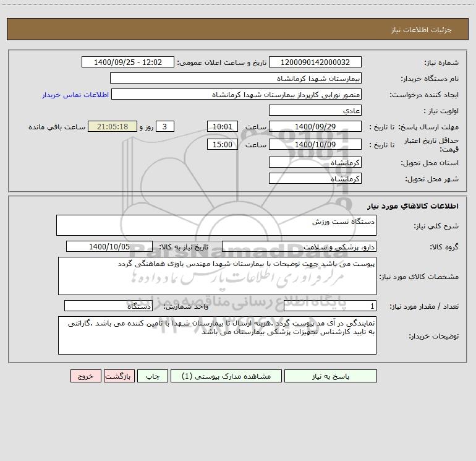Click the response deadline date 1400/09/29
Screen dimensions: 476x461
[x=315, y=126]
